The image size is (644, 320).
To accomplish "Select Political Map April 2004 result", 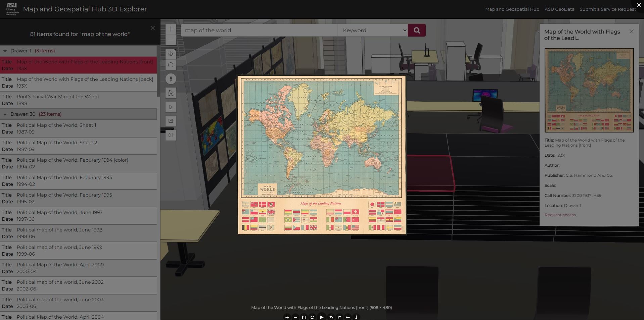I will [78, 316].
